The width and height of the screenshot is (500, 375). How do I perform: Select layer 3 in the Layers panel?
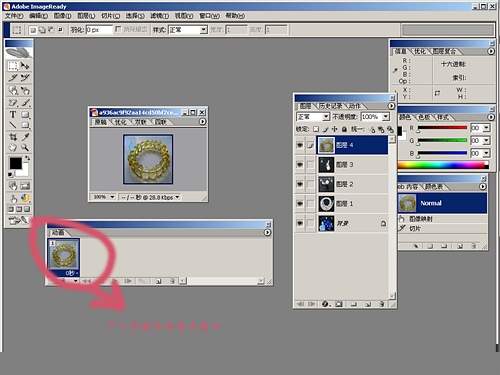[x=353, y=165]
